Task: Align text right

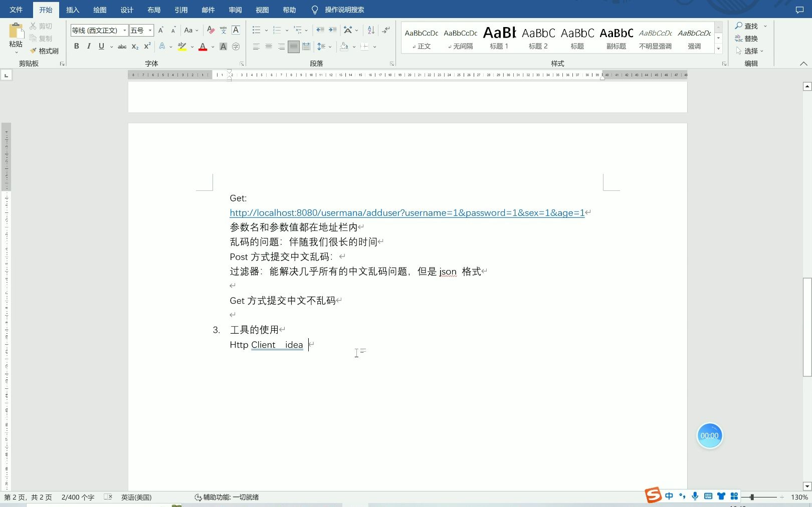Action: (x=281, y=47)
